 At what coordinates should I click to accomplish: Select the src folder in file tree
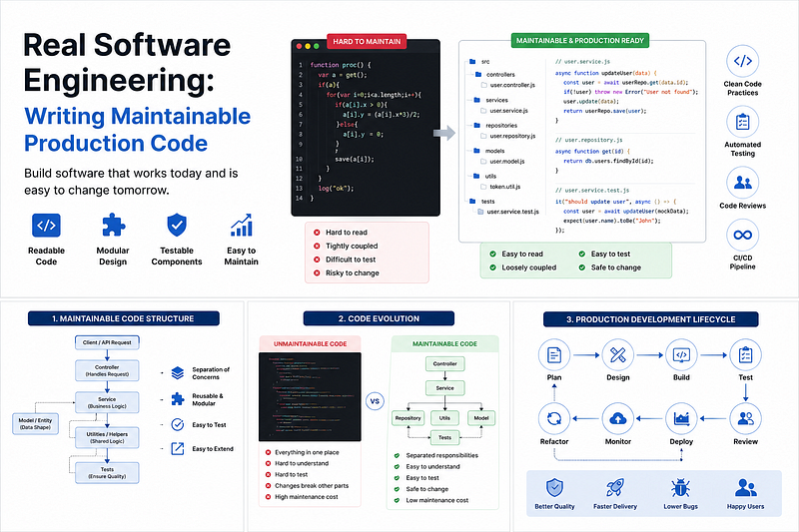pos(479,61)
